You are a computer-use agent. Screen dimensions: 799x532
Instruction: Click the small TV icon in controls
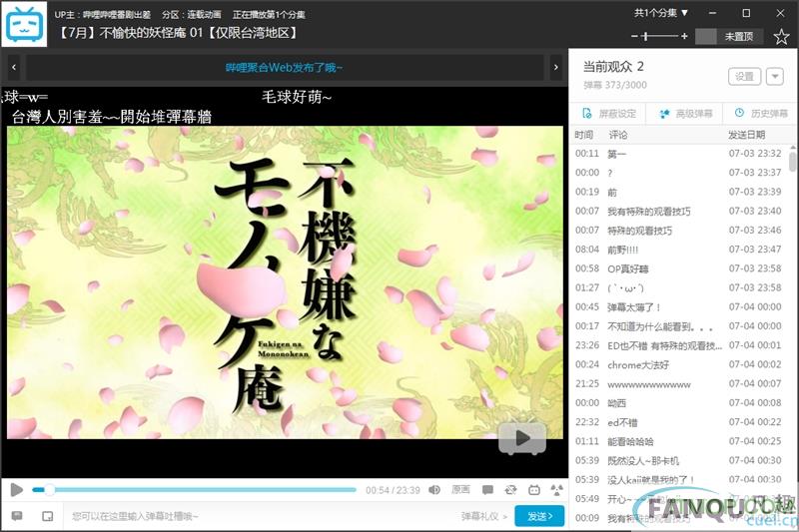pyautogui.click(x=534, y=490)
